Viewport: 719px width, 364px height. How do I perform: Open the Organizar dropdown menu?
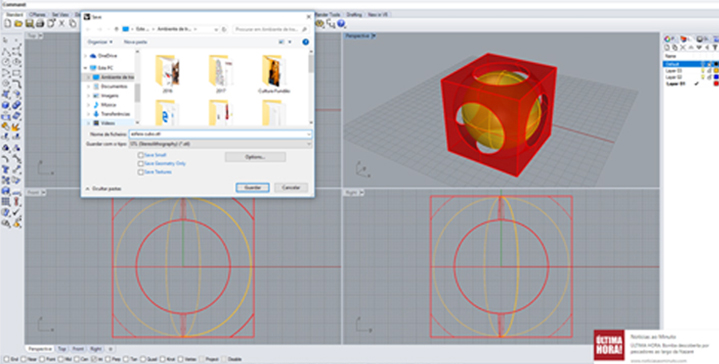point(100,42)
